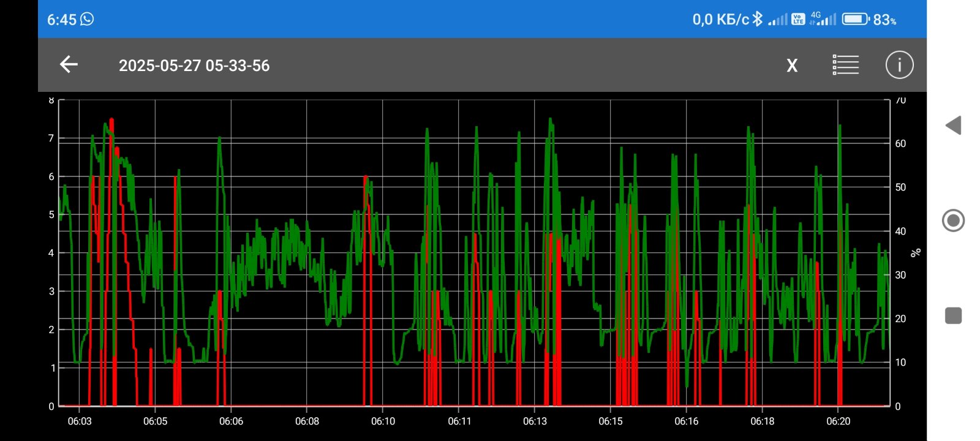Tap the 40 value on the right axis
Viewport: 980px width, 441px height.
(900, 232)
